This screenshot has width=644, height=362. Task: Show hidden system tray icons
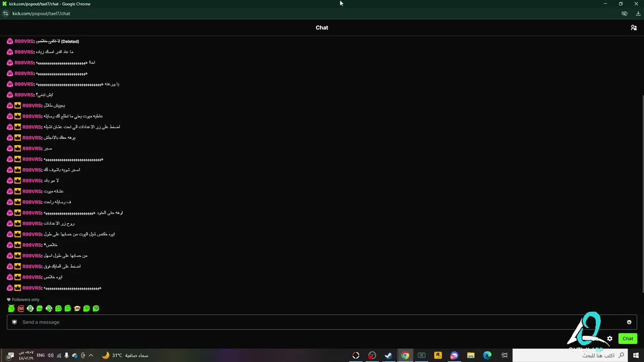click(91, 355)
